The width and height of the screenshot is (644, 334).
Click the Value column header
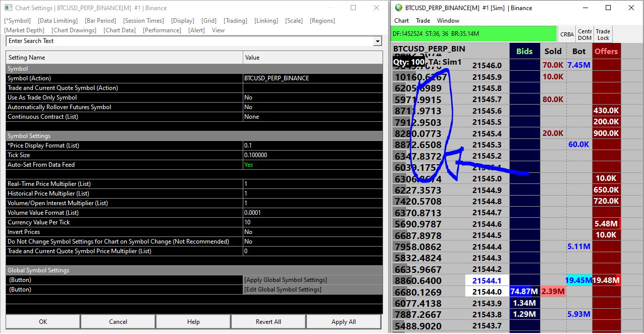(313, 58)
